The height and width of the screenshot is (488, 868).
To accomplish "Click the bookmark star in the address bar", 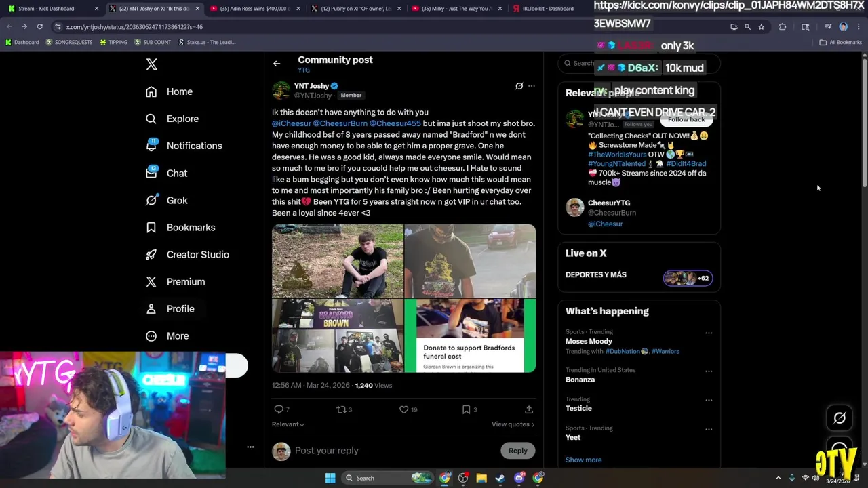I will coord(761,26).
